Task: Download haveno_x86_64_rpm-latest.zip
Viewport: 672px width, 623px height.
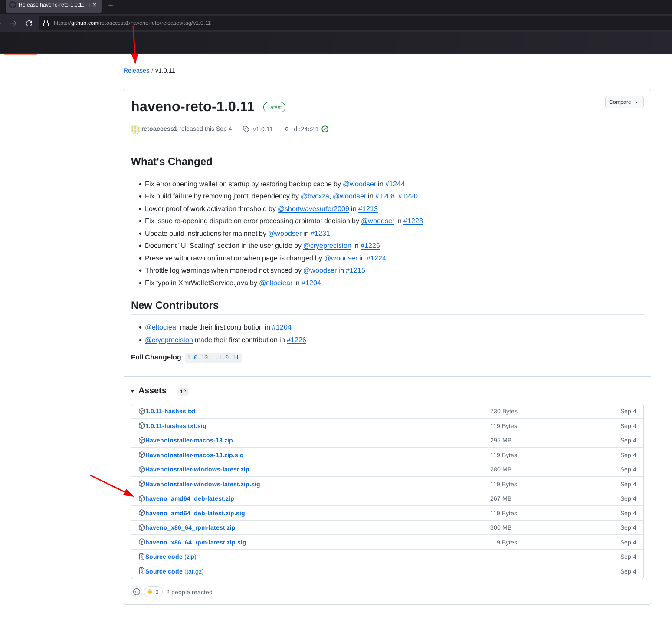Action: (190, 527)
